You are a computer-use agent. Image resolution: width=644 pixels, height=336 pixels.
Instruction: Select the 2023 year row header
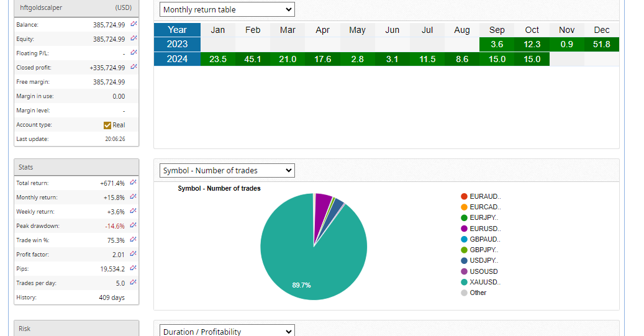pyautogui.click(x=177, y=44)
